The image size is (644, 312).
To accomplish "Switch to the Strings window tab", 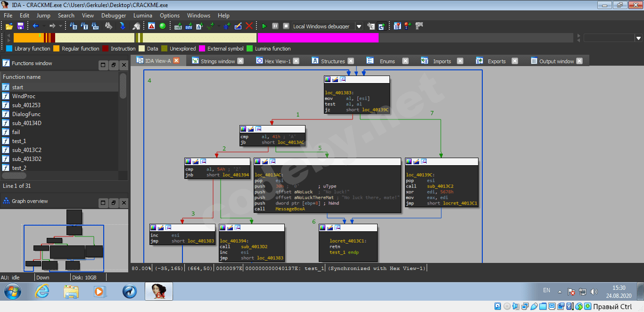I will pyautogui.click(x=217, y=61).
